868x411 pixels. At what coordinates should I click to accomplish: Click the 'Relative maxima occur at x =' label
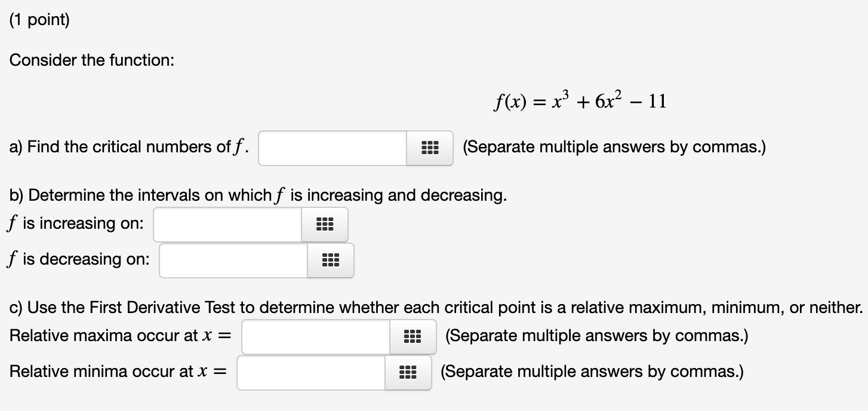pyautogui.click(x=119, y=335)
